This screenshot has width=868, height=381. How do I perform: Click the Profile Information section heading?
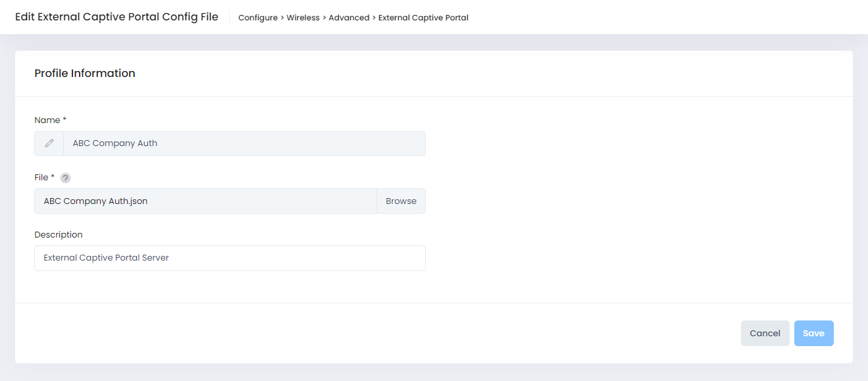[x=85, y=74]
